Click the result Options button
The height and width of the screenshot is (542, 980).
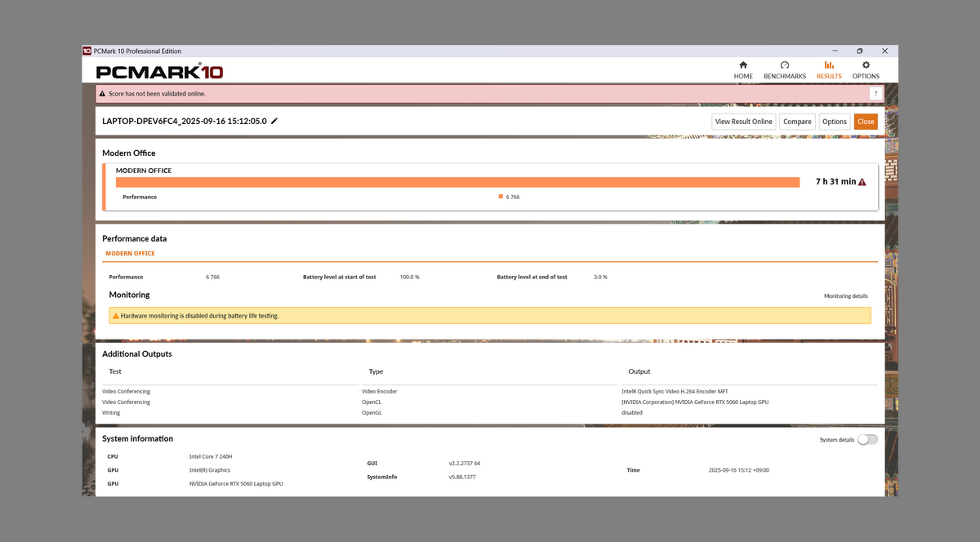[x=835, y=122]
